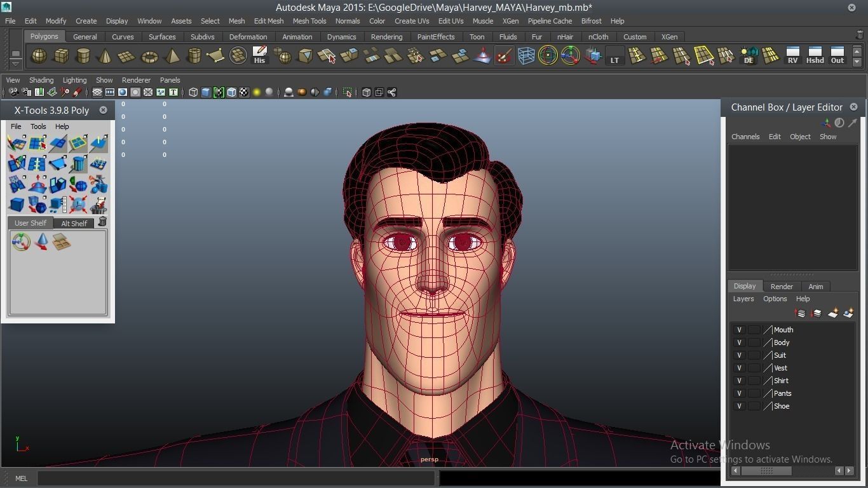Viewport: 868px width, 488px height.
Task: Click the isolate select icon in viewport toolbar
Action: (348, 92)
